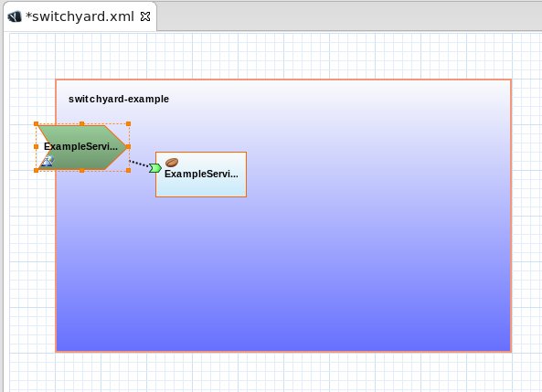Close the switchyard.xml editor tab
Image resolution: width=542 pixels, height=392 pixels.
pos(145,16)
